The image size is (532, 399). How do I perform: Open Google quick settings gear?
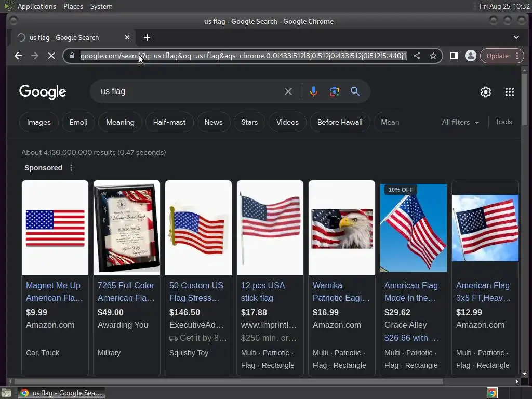pos(486,92)
